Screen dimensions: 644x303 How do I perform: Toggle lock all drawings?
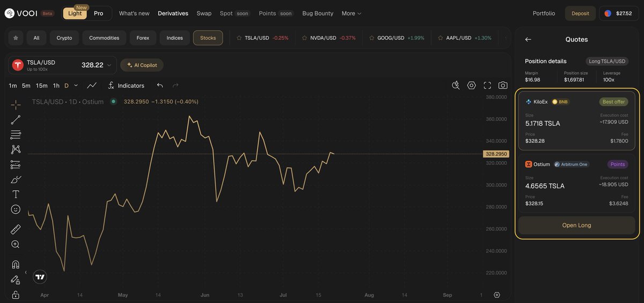(x=16, y=294)
